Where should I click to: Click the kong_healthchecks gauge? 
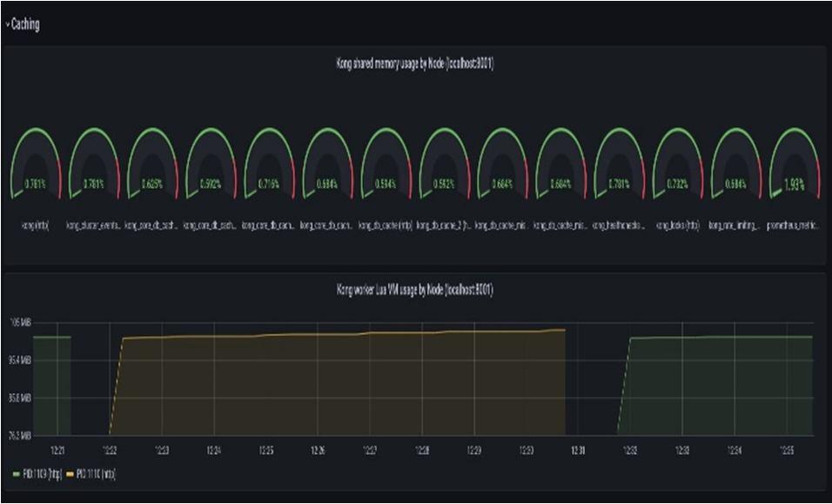pos(620,164)
